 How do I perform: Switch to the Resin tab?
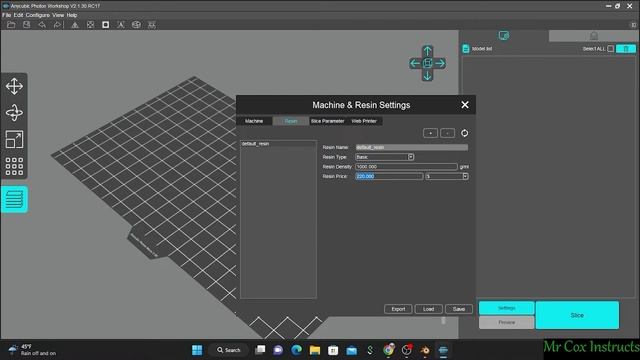(291, 121)
